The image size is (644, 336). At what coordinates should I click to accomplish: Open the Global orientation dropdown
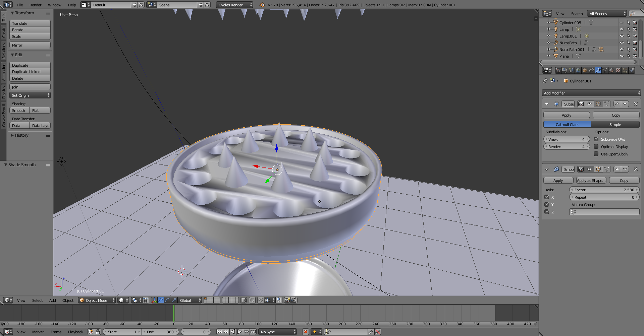[190, 300]
